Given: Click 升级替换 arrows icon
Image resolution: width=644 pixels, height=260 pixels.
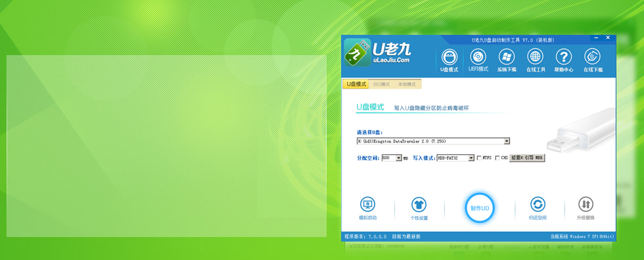Looking at the screenshot, I should 586,204.
